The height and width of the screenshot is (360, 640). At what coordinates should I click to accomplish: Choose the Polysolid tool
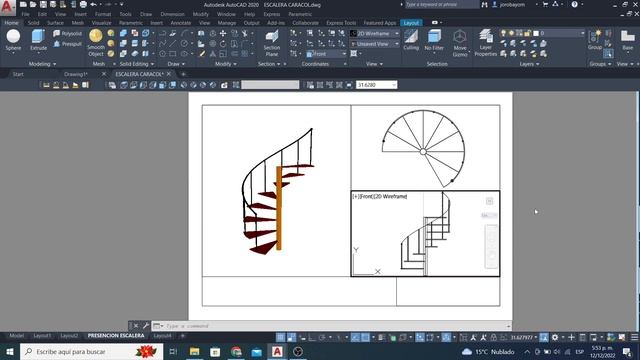pyautogui.click(x=67, y=33)
